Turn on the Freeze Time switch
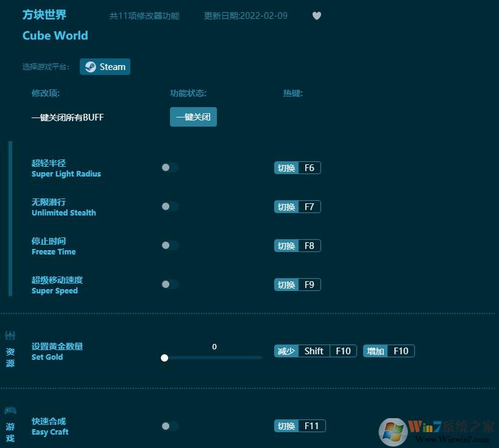 (x=170, y=245)
